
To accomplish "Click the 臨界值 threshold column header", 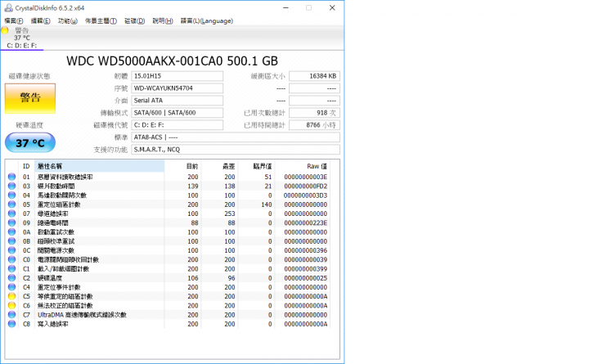I will point(256,166).
